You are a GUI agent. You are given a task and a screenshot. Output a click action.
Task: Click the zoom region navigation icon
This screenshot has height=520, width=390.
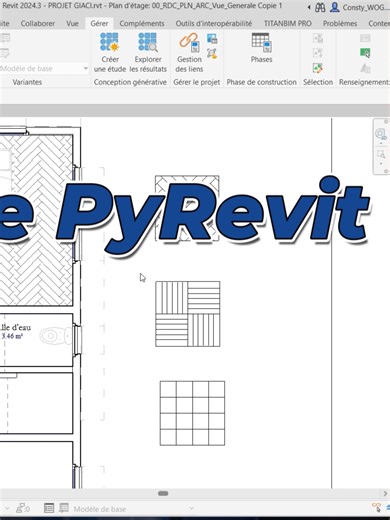click(x=381, y=154)
